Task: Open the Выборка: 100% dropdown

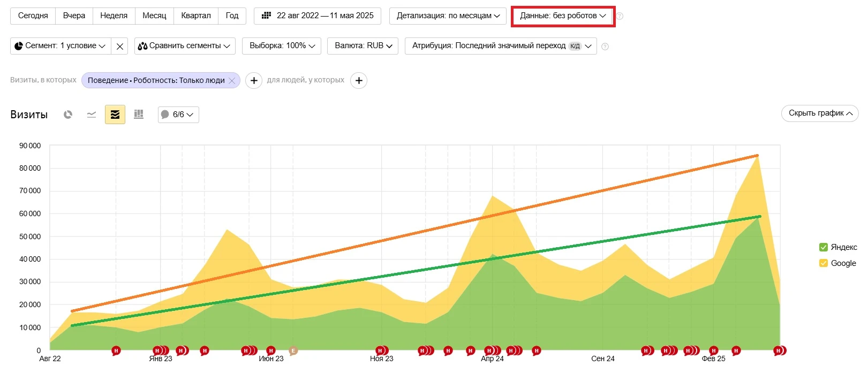Action: tap(282, 46)
